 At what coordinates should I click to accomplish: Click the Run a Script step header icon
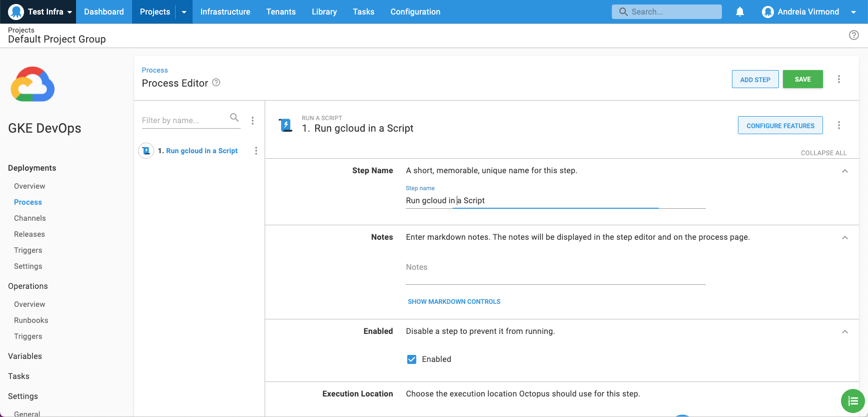pyautogui.click(x=286, y=125)
